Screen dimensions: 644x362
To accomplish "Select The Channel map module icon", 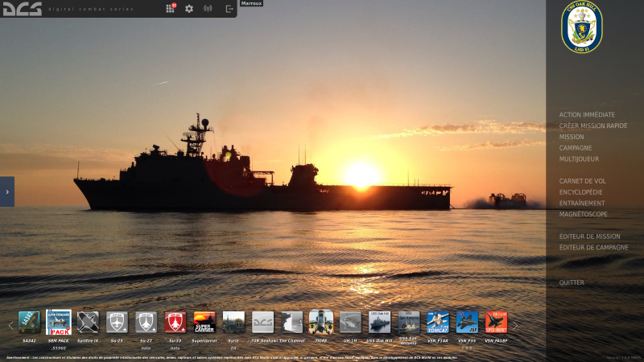I will point(292,323).
